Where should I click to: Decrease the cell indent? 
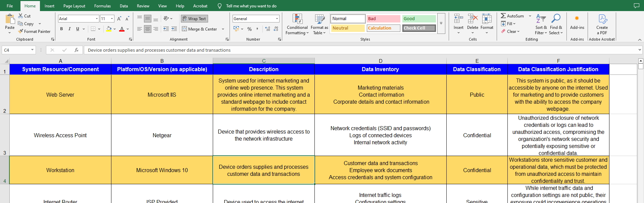coord(166,29)
